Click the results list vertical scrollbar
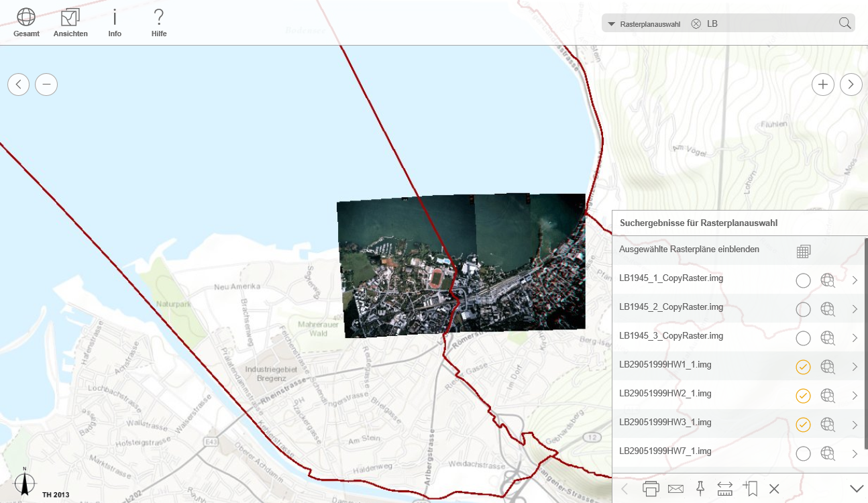Image resolution: width=868 pixels, height=503 pixels. pyautogui.click(x=866, y=342)
